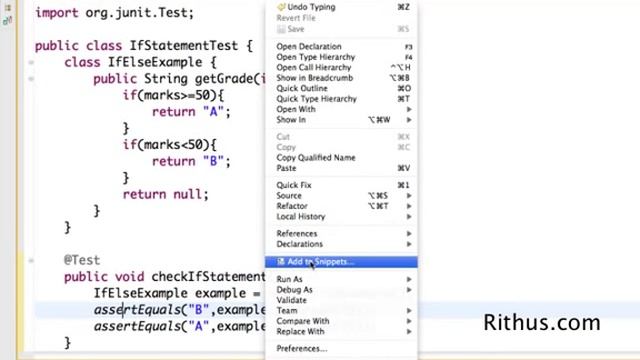The height and width of the screenshot is (360, 640).
Task: Click the '@Test' annotation
Action: [x=82, y=260]
